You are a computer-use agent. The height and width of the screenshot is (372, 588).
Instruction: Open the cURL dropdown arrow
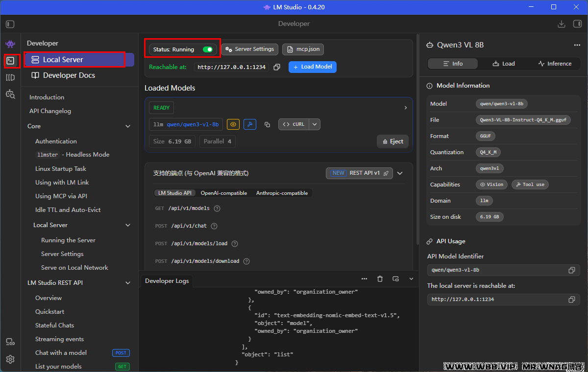[315, 124]
